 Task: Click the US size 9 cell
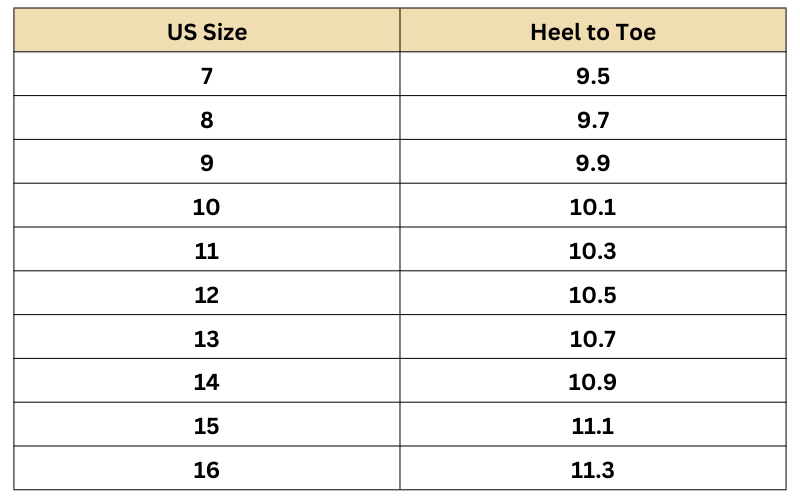[x=206, y=163]
